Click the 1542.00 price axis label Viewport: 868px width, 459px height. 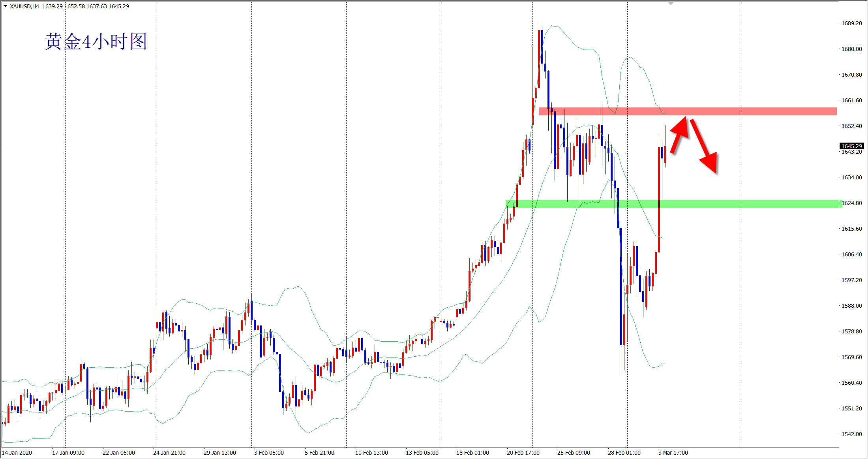851,434
